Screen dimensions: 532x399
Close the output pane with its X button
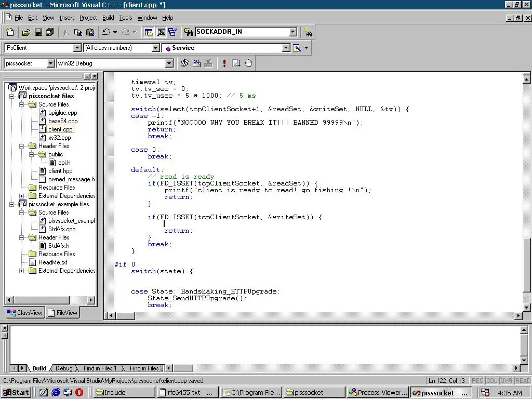pyautogui.click(x=4, y=328)
